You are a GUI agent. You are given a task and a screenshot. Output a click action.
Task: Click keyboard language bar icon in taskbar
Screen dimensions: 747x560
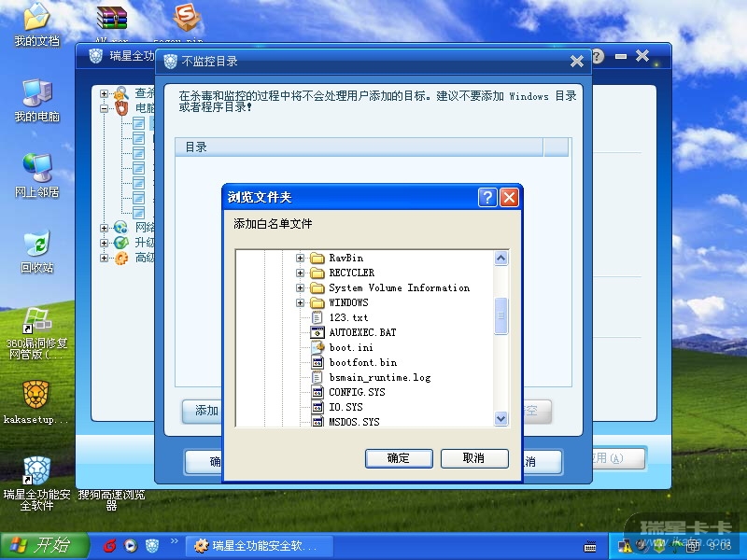coord(590,547)
